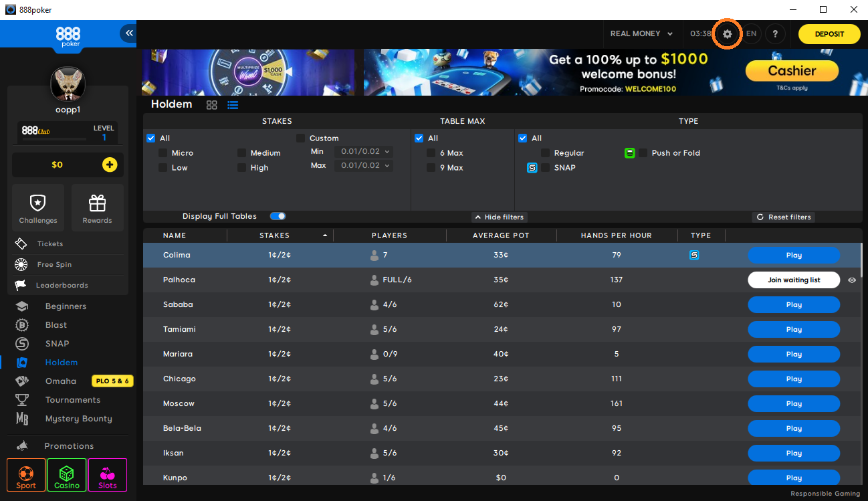Open the Casino dice tile
Screen dimensions: 868x501
point(67,475)
